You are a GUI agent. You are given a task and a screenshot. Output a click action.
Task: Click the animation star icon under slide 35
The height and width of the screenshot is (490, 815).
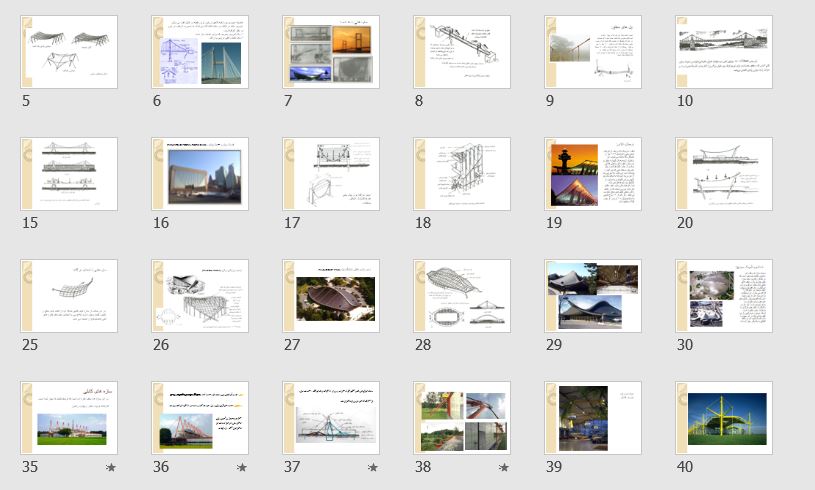pos(111,467)
